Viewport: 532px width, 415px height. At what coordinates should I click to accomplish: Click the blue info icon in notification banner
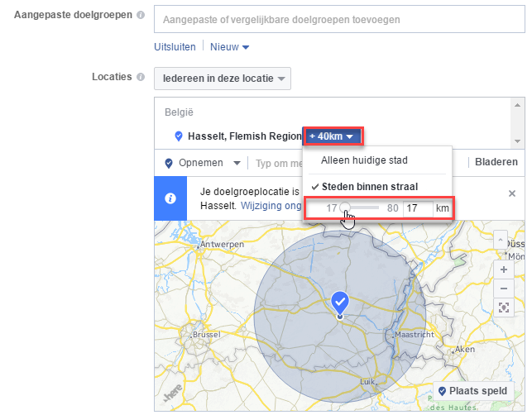[170, 198]
